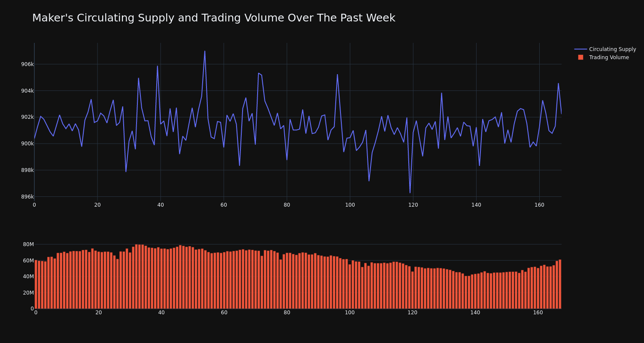Click the 80M volume axis label
Viewport: 644px width, 343px height.
pyautogui.click(x=28, y=244)
